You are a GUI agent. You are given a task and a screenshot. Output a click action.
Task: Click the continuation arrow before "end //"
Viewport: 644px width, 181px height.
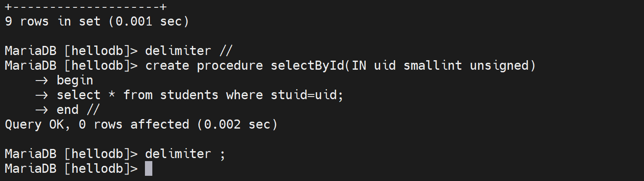point(41,110)
